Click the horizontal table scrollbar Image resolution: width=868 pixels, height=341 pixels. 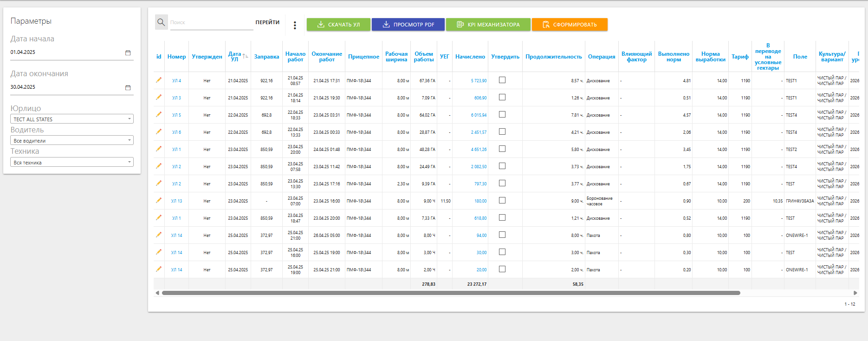click(x=450, y=293)
